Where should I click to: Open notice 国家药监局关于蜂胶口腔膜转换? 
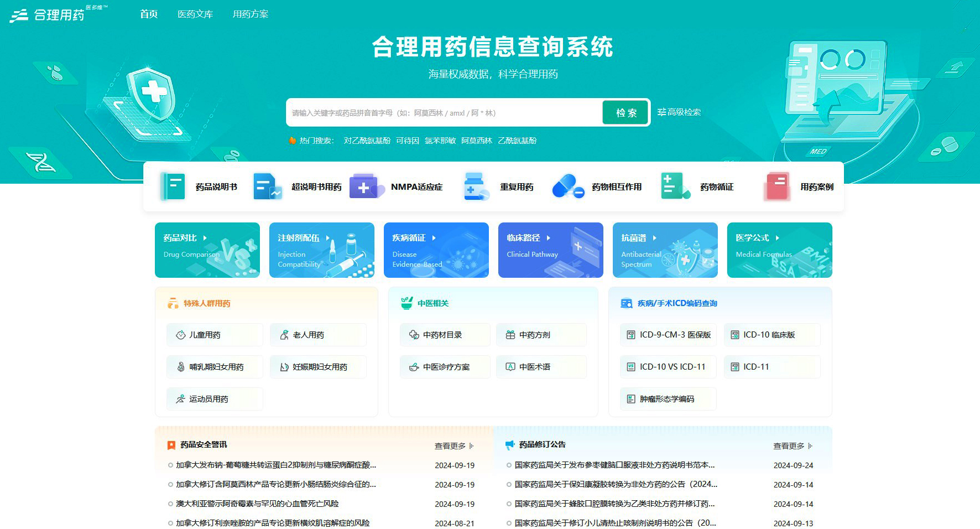tap(614, 504)
